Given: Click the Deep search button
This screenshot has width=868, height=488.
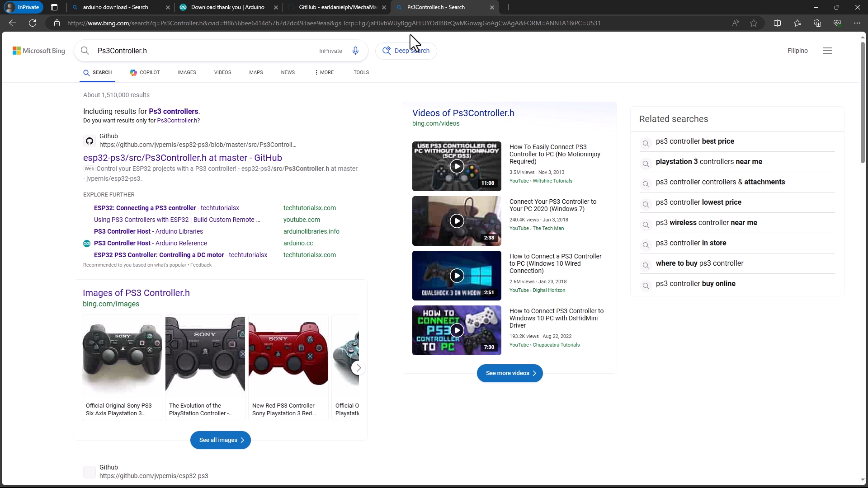Looking at the screenshot, I should coord(406,51).
